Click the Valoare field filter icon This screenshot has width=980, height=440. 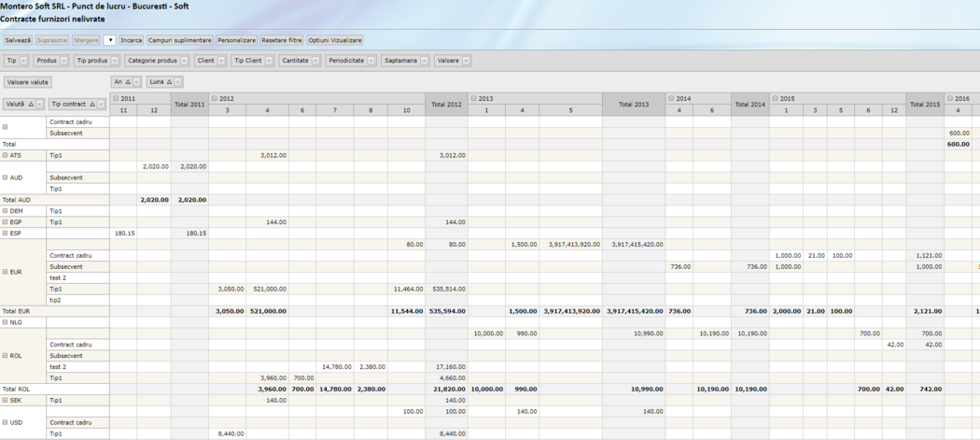[466, 61]
